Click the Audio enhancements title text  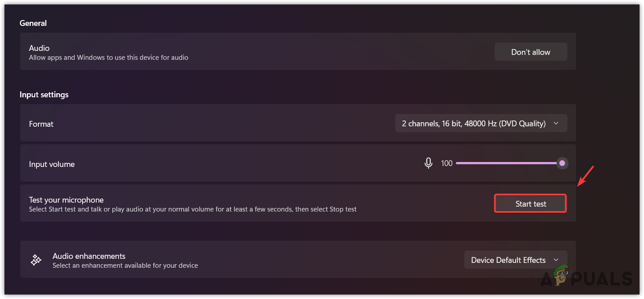click(x=89, y=256)
